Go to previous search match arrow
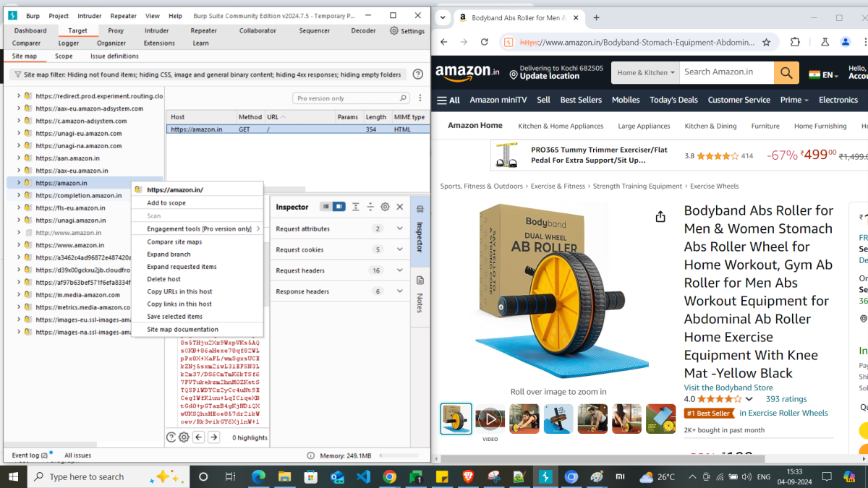The height and width of the screenshot is (488, 868). pos(199,437)
